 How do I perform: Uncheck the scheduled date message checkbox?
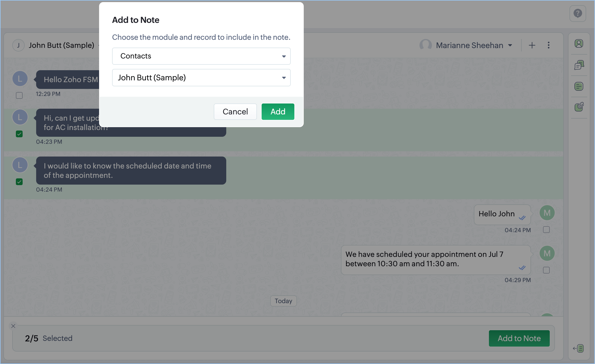click(19, 182)
